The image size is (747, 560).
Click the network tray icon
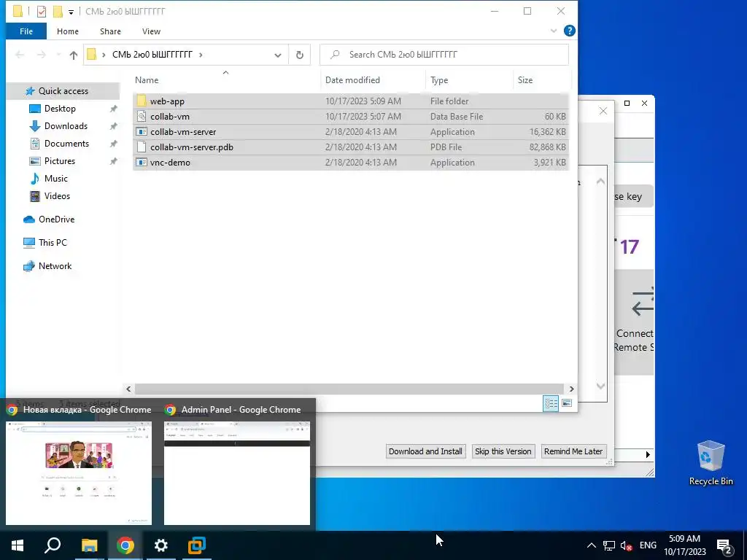click(609, 545)
